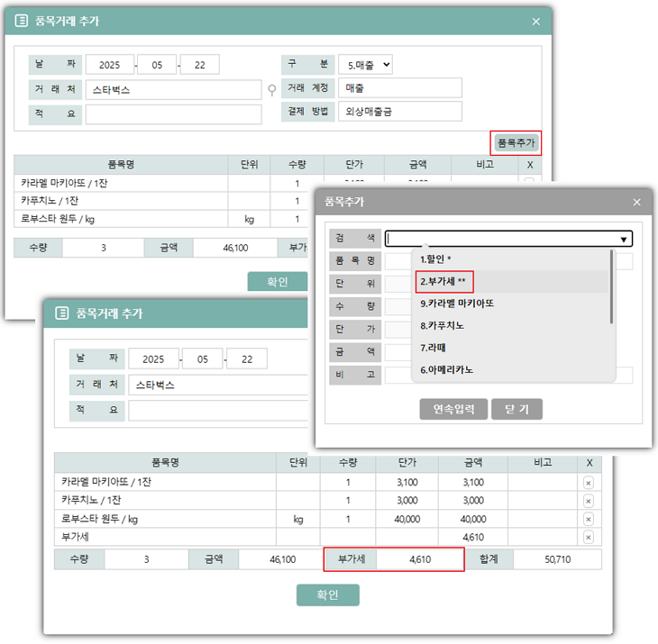Click the document icon in top window title
The image size is (658, 644).
tap(22, 21)
